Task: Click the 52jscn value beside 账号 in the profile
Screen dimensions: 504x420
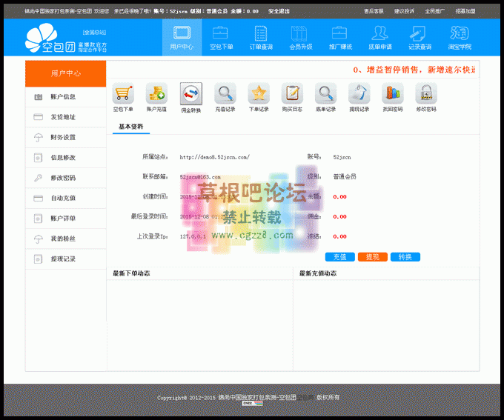Action: (x=342, y=157)
